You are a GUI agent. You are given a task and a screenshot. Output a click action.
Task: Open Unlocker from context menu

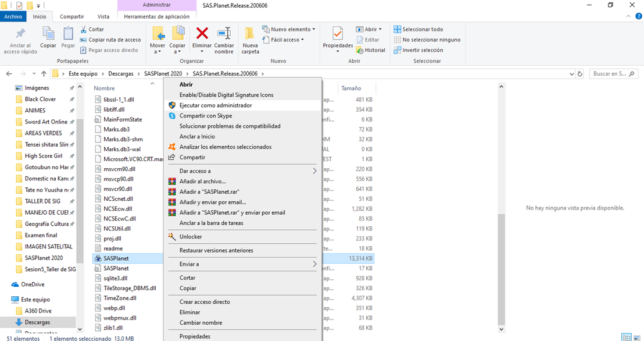click(x=242, y=236)
